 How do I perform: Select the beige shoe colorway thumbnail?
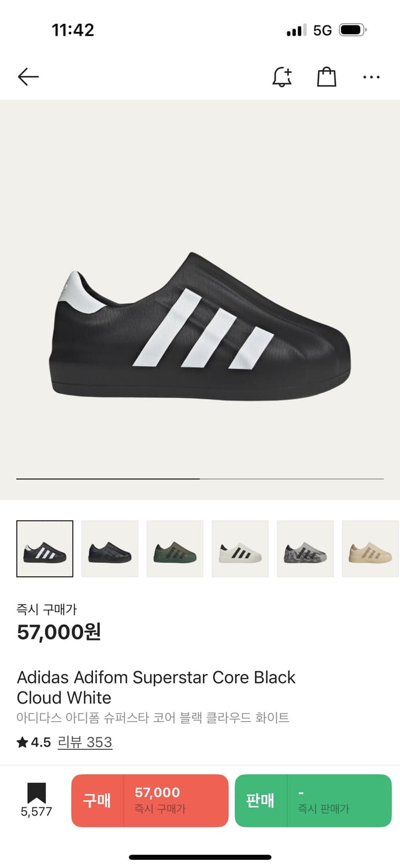(370, 549)
